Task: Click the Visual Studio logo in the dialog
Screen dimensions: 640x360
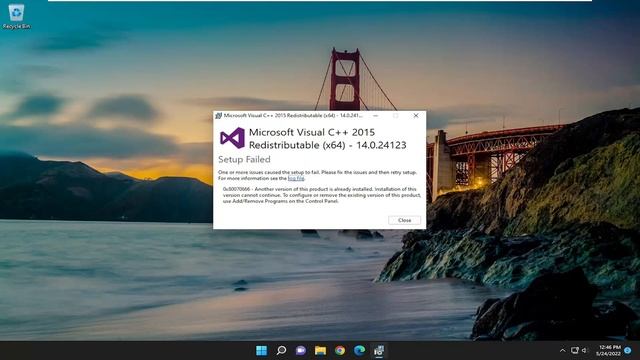Action: click(232, 138)
